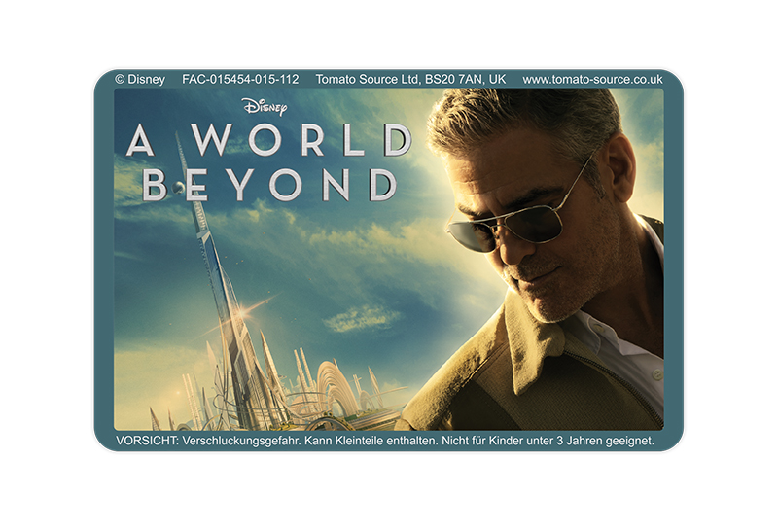Click the Tomato Source Ltd address text
This screenshot has width=778, height=532.
[410, 79]
